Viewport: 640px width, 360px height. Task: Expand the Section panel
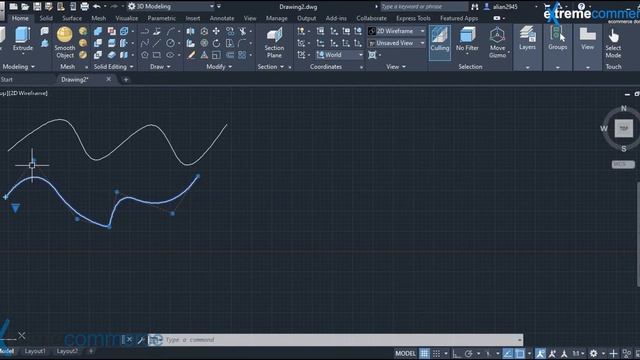tap(271, 67)
